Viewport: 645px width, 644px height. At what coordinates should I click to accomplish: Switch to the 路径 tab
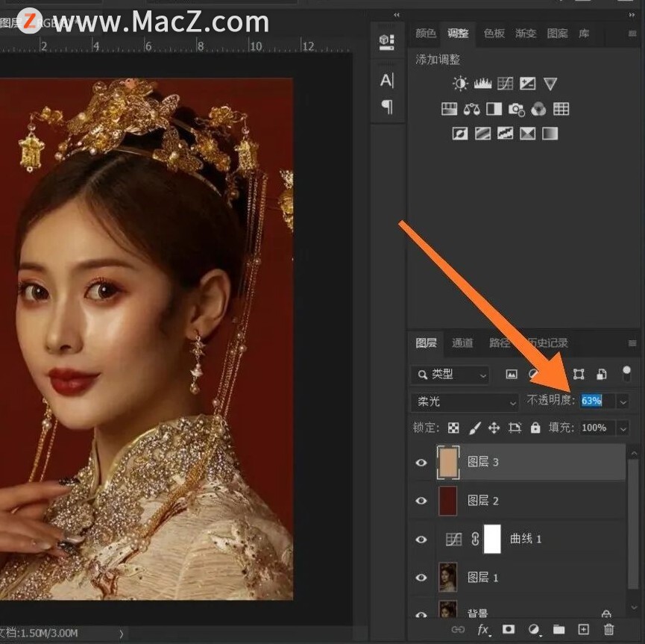point(500,343)
